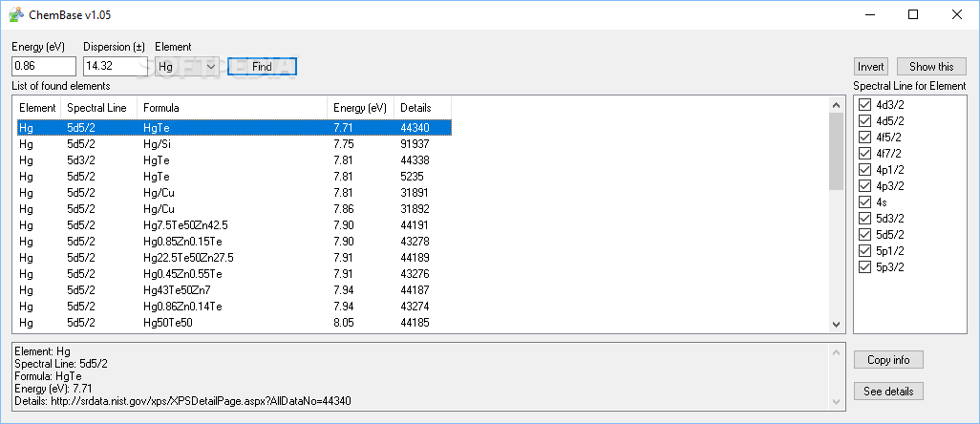Sort by the Spectral Line column header
This screenshot has height=424, width=980.
[98, 107]
